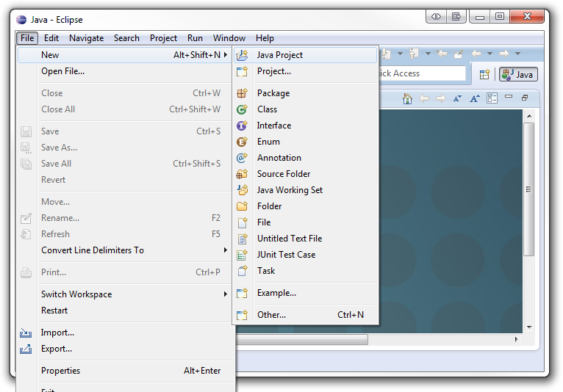Viewport: 563px width, 392px height.
Task: Click the new Project icon in submenu
Action: click(242, 71)
